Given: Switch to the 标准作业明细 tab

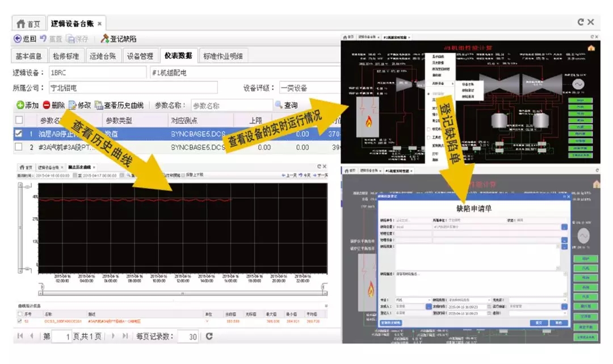Looking at the screenshot, I should coord(223,56).
